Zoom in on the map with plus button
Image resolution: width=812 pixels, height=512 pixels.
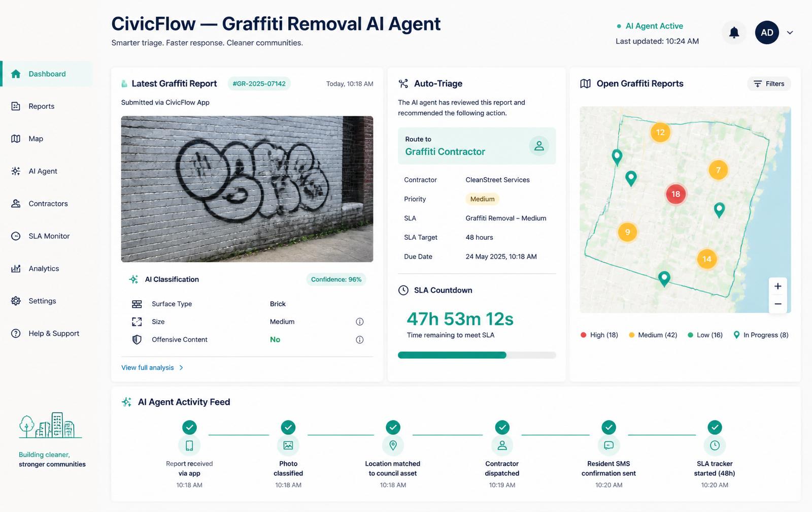point(777,286)
